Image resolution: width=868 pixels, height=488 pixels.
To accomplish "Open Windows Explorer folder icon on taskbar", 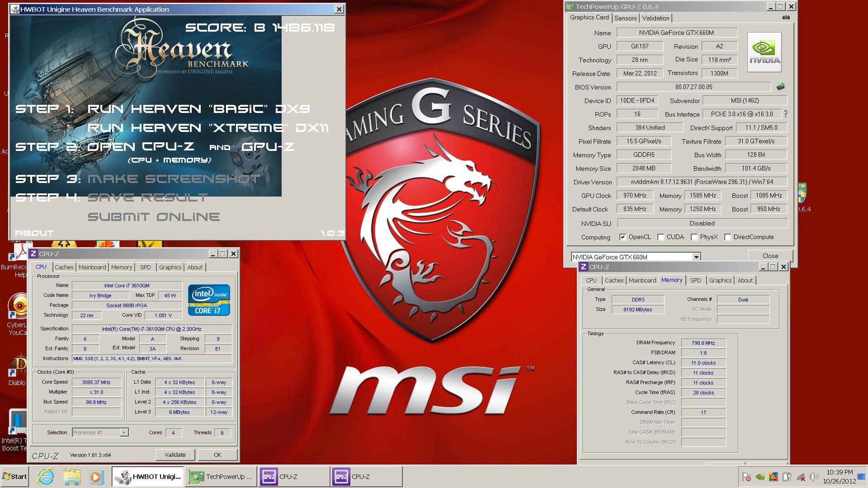I will point(71,477).
